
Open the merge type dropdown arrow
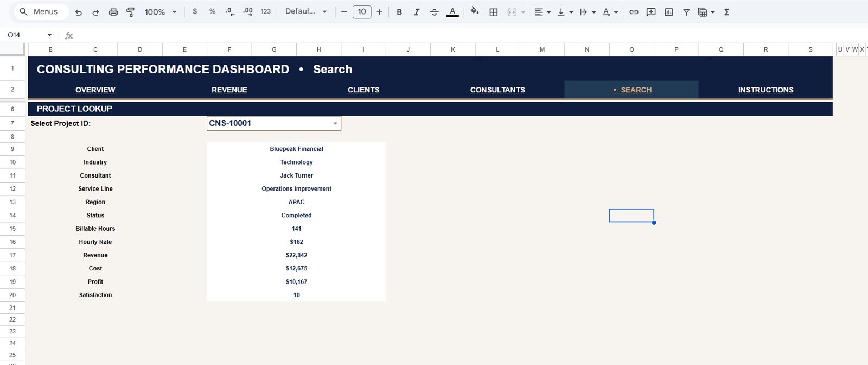(523, 12)
